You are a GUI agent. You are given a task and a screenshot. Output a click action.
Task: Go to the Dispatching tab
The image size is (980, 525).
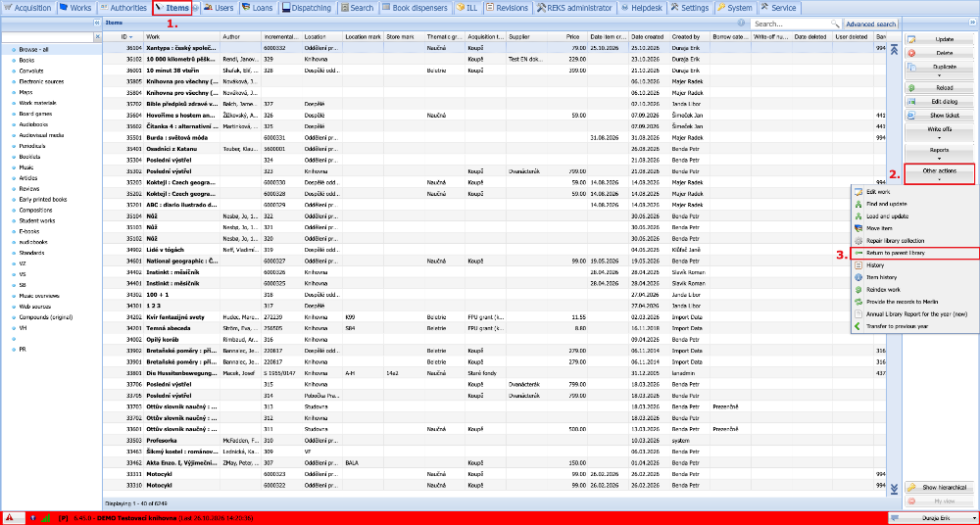(308, 8)
